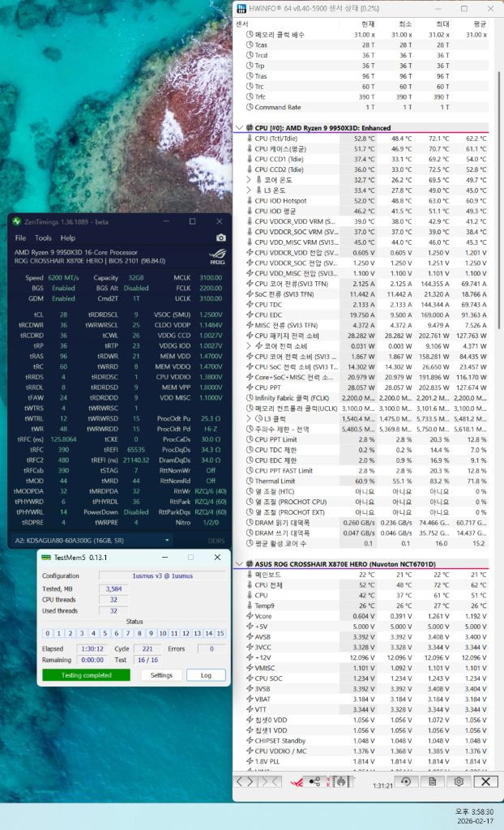Click the collapse-all arrows button in HWiNFO toolbar
Screen dimensions: 504x830
tap(269, 781)
